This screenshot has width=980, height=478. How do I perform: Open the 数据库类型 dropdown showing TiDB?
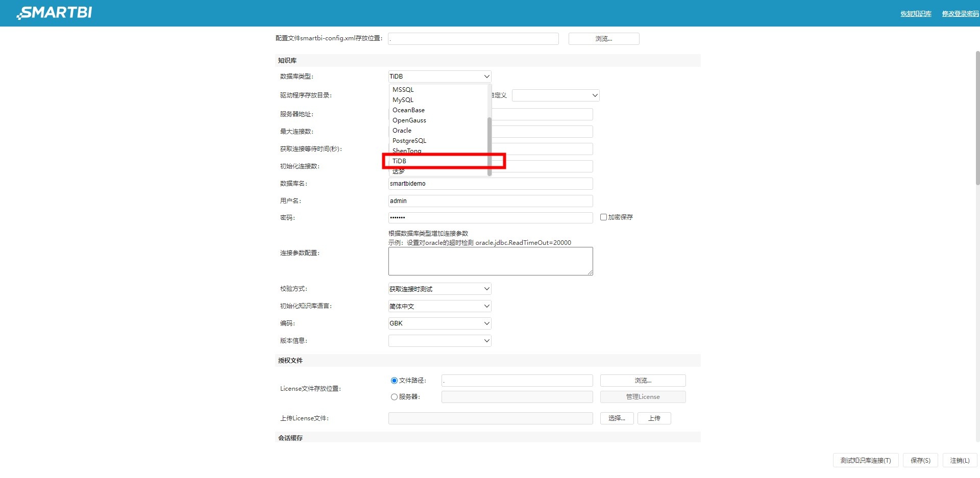coord(439,77)
